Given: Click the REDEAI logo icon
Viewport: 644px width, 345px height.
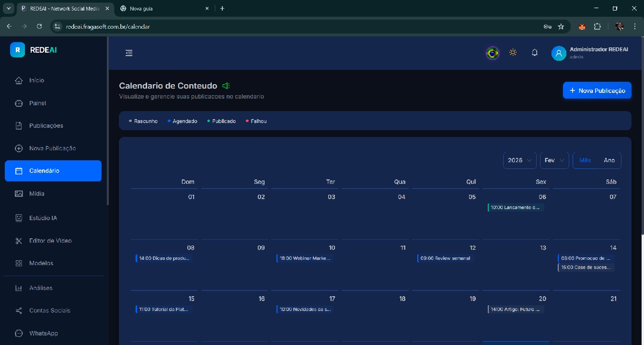Looking at the screenshot, I should (17, 50).
